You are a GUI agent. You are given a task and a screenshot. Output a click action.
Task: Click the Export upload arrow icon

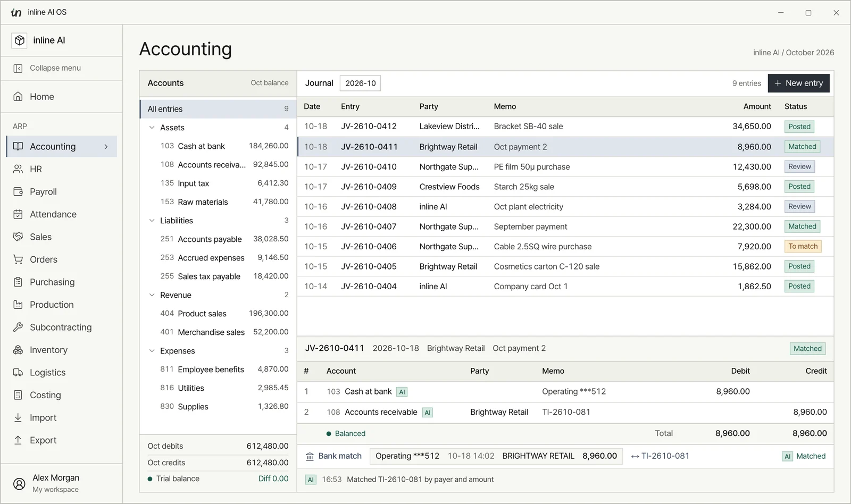[x=18, y=440]
